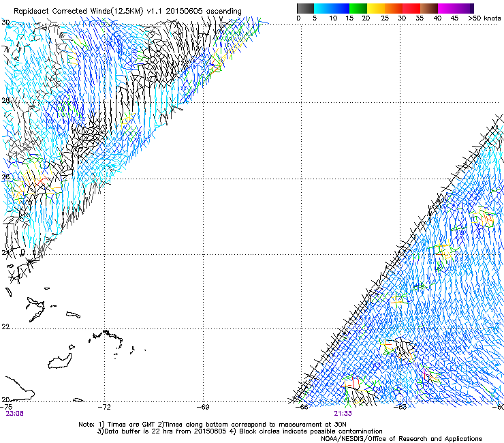This screenshot has width=504, height=443.
Task: Click the brown 35-40 knots legend swatch
Action: tap(430, 8)
